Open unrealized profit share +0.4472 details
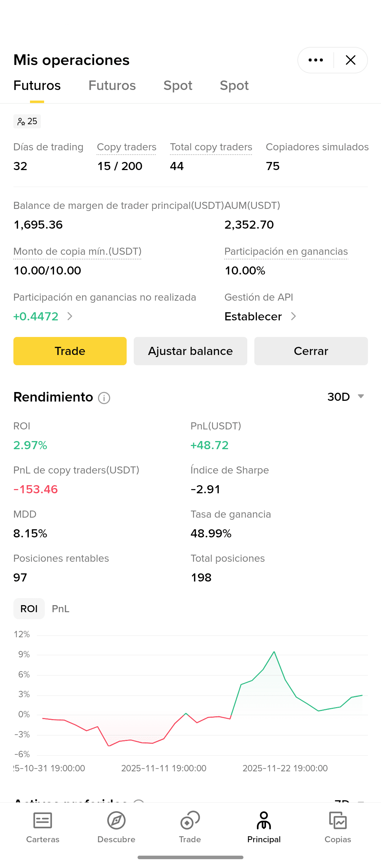This screenshot has width=381, height=868. pos(43,317)
